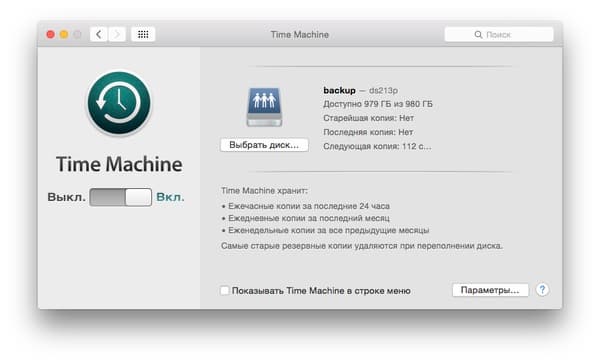Focus the Поиск search field
Viewport: 600px width, 363px height.
point(499,34)
